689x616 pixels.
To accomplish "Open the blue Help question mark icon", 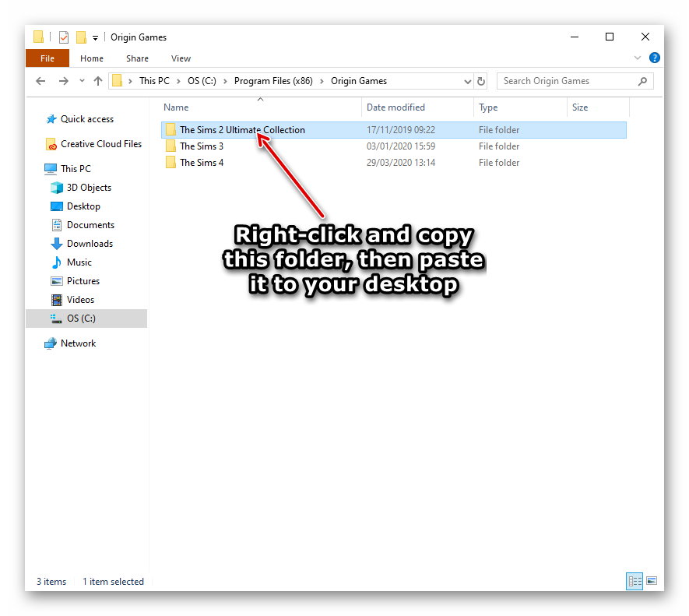I will (x=654, y=58).
